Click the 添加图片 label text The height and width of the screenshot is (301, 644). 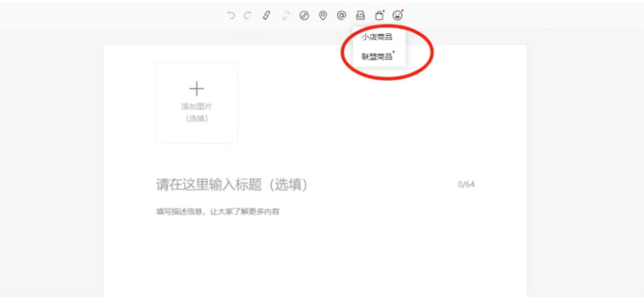tap(197, 106)
